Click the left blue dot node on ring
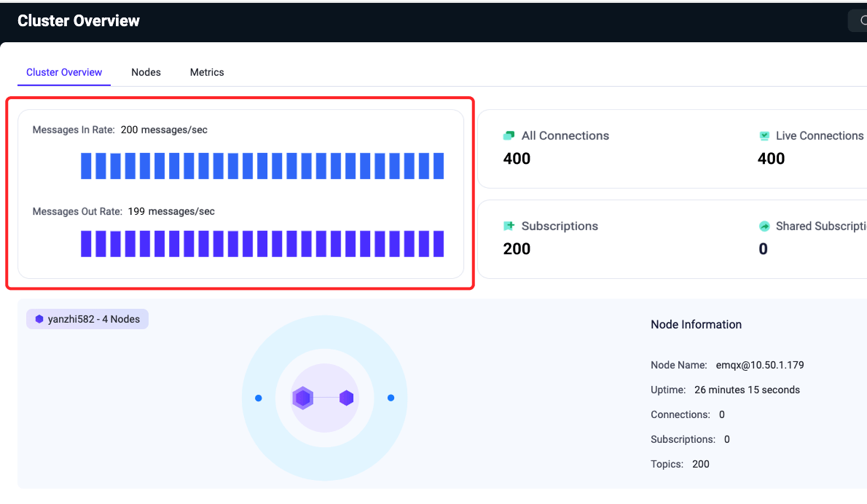The height and width of the screenshot is (504, 867). click(259, 398)
